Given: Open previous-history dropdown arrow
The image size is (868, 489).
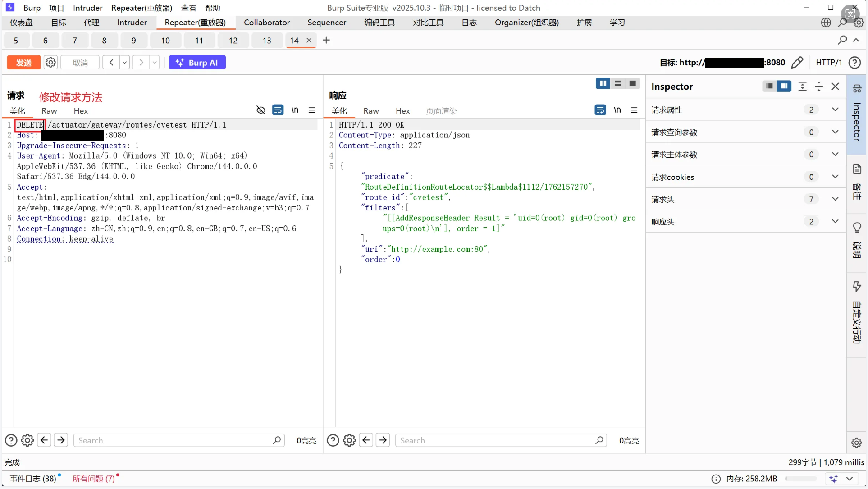Looking at the screenshot, I should pos(124,63).
